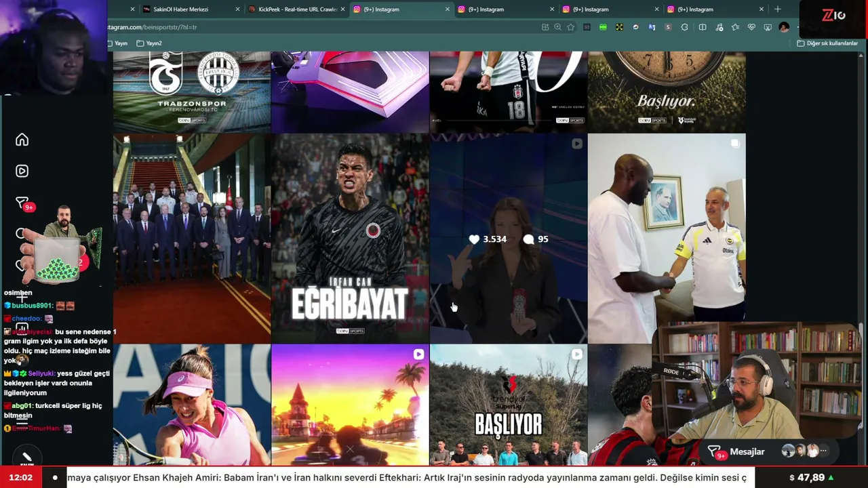Screen dimensions: 868x488
Task: Expand Diğer sık kullanılanlar bookmarks folder
Action: (x=827, y=43)
